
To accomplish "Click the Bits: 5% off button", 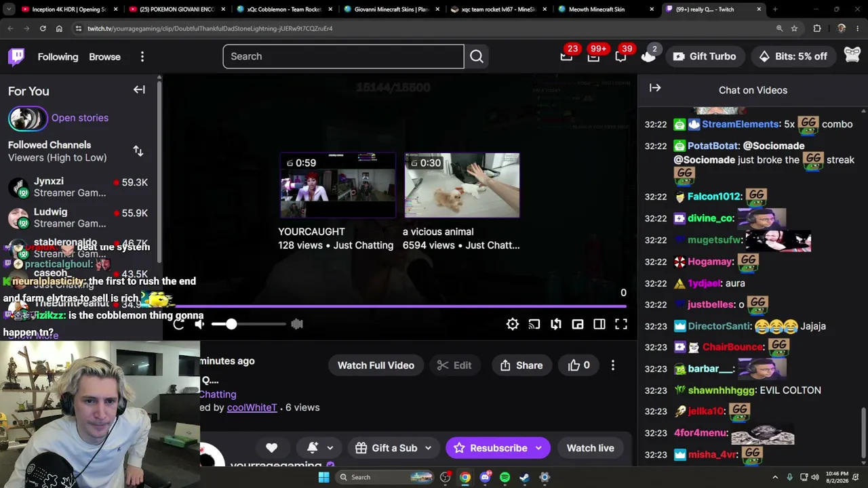I will pyautogui.click(x=793, y=56).
